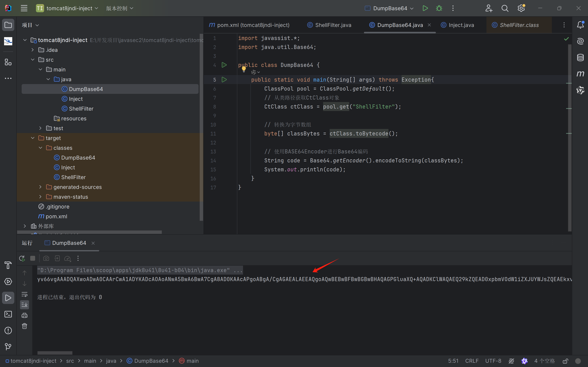Toggle soft-wrap in run console

tap(25, 294)
